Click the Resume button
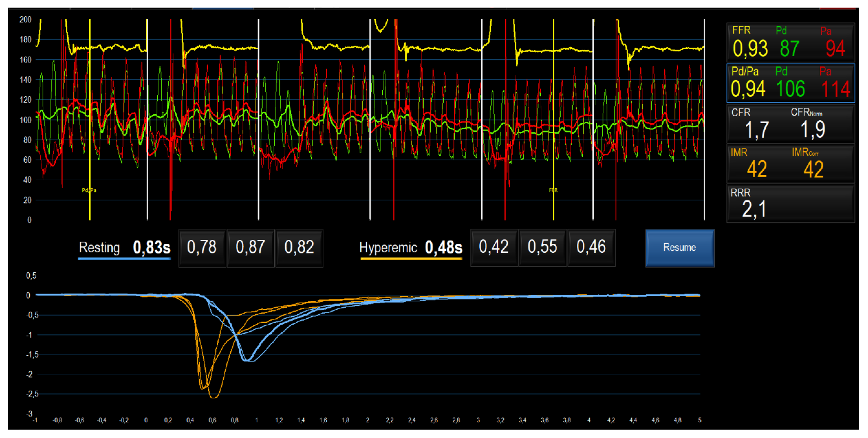The image size is (868, 438). (x=679, y=248)
